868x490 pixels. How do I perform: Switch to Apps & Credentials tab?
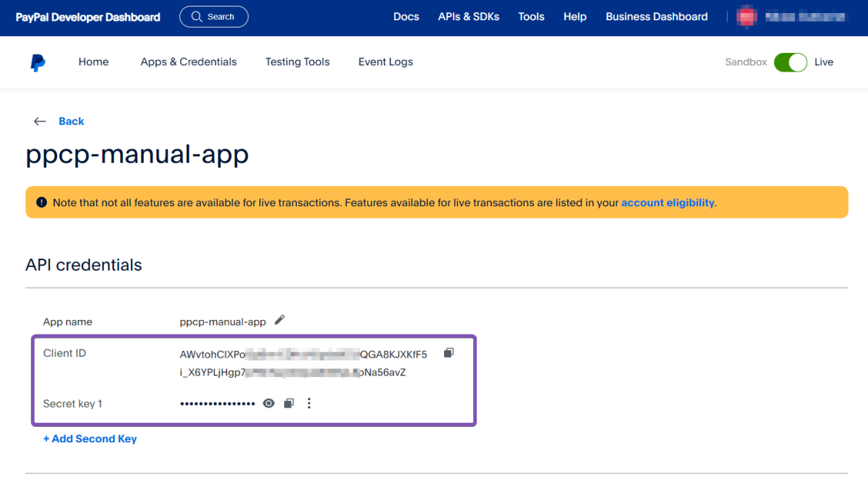pos(188,62)
